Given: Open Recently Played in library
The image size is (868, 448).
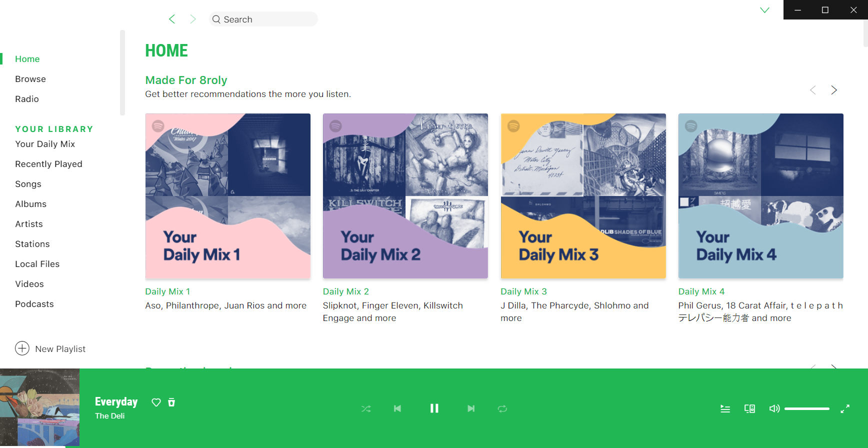Looking at the screenshot, I should coord(48,164).
